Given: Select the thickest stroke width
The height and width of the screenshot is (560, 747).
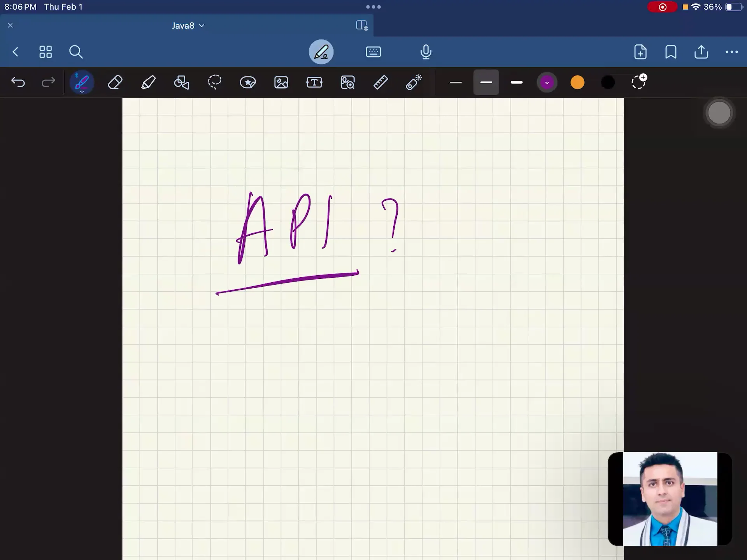Looking at the screenshot, I should coord(517,82).
